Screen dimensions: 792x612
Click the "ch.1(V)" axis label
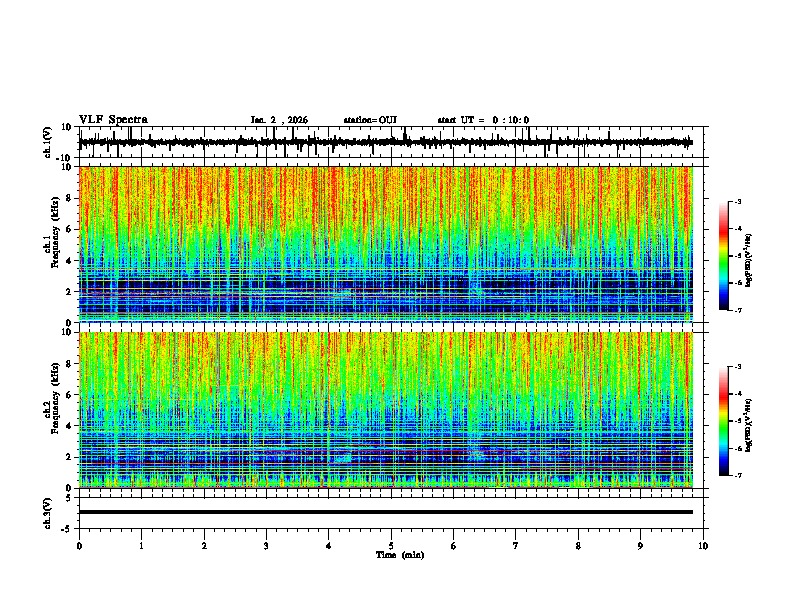48,142
